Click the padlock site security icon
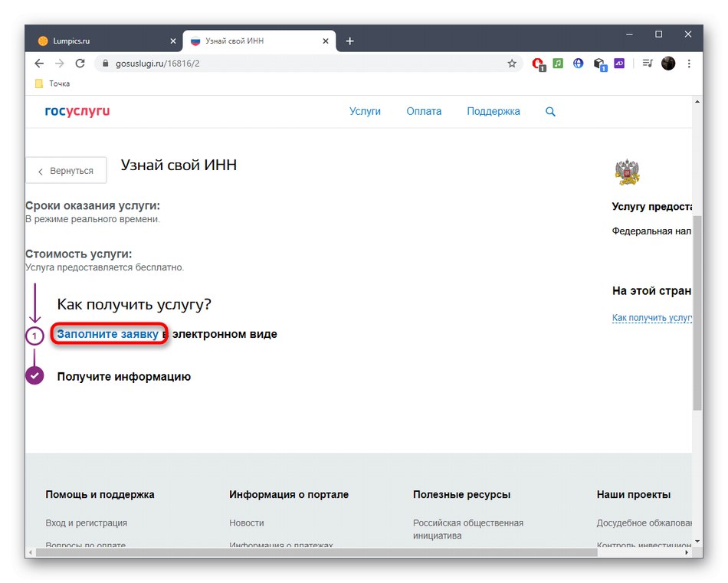Screen dimensions: 728x583 tap(106, 64)
